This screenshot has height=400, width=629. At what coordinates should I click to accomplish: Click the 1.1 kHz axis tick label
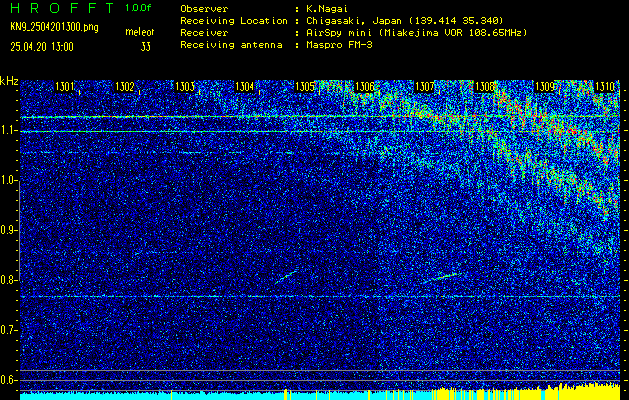pyautogui.click(x=6, y=130)
